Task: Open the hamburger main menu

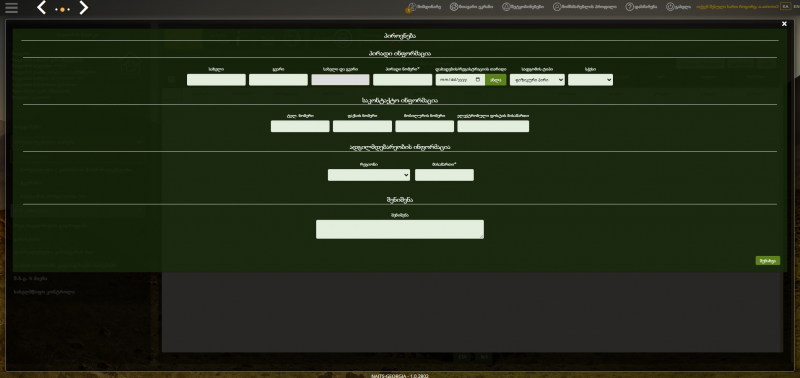Action: click(x=11, y=8)
